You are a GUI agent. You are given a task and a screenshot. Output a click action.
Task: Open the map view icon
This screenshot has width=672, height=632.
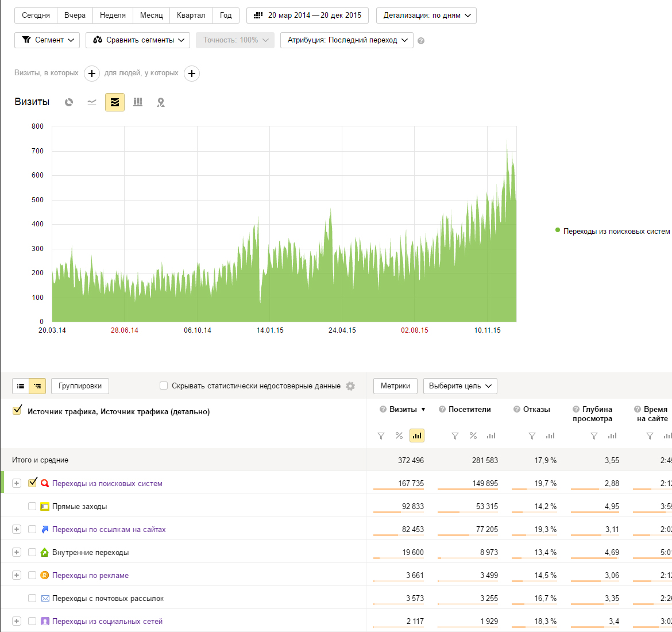[x=161, y=102]
